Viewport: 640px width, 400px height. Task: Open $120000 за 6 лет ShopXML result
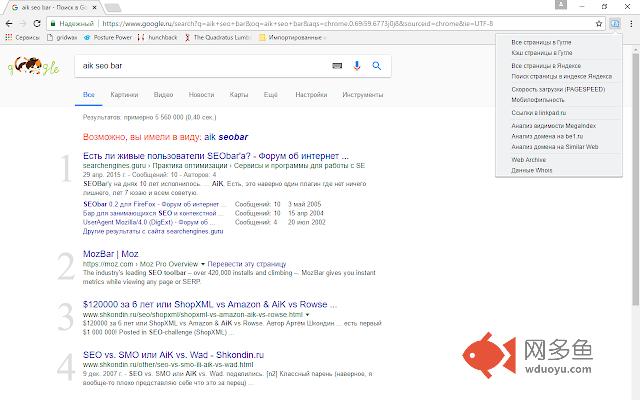(210, 304)
